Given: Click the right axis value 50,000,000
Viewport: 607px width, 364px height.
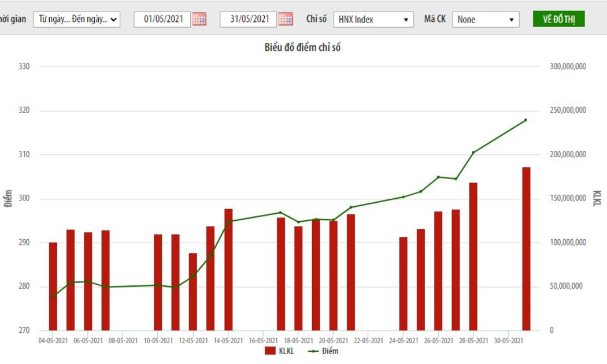Looking at the screenshot, I should coord(566,286).
